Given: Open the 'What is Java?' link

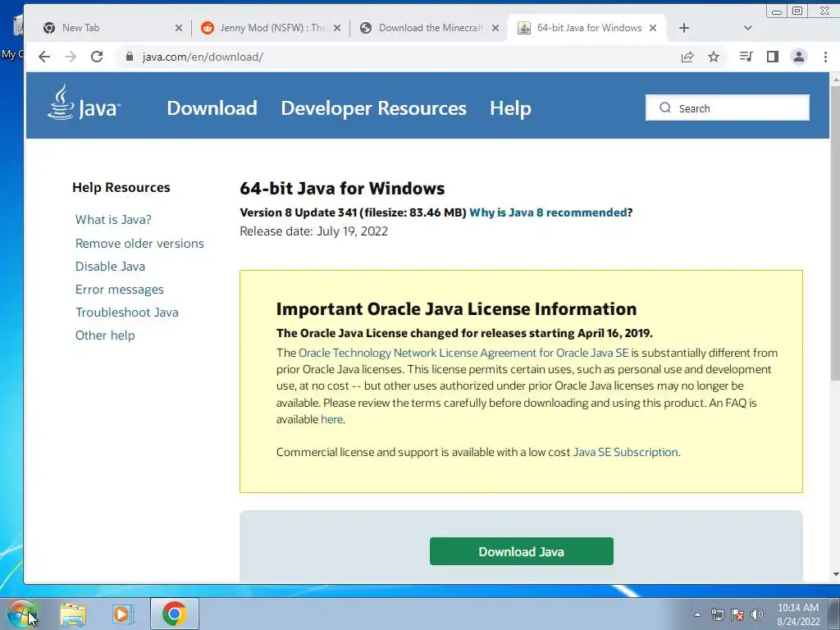Looking at the screenshot, I should (113, 220).
